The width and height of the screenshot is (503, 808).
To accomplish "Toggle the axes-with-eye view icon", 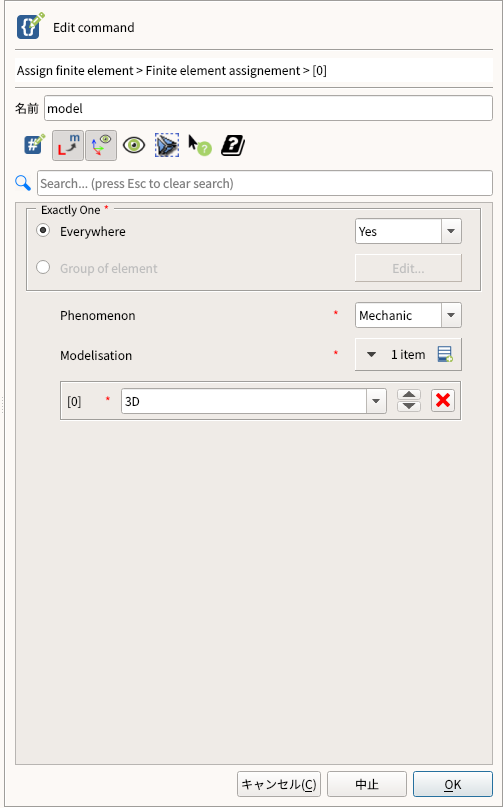I will point(101,145).
